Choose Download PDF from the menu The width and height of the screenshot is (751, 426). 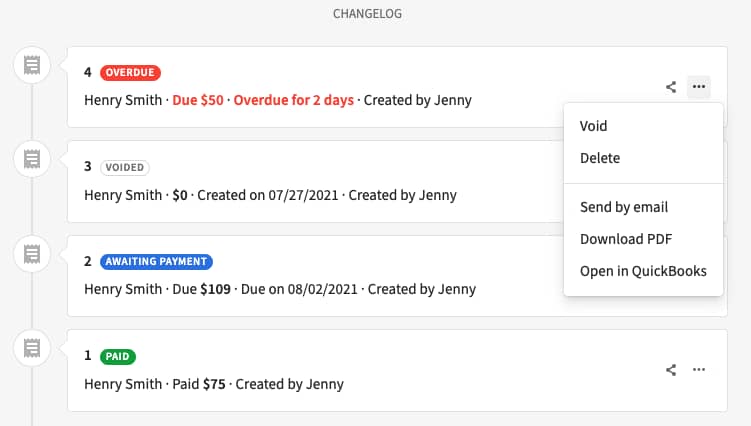pos(626,239)
